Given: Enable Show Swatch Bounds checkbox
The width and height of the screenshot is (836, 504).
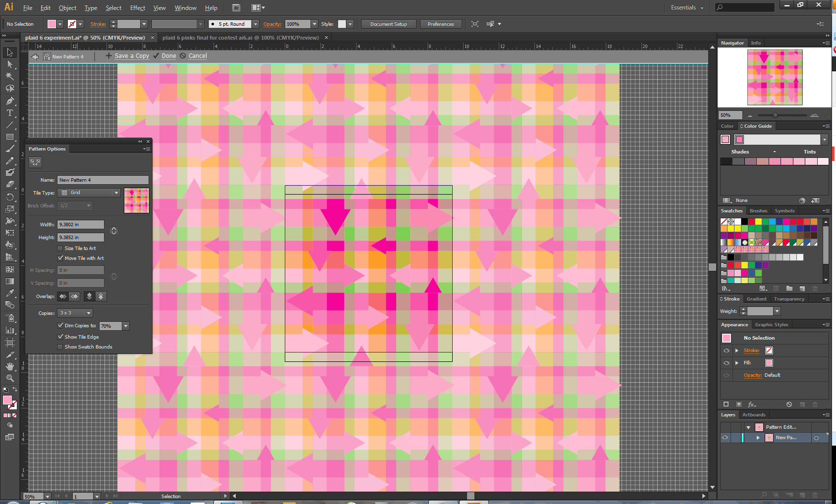Looking at the screenshot, I should pos(60,347).
